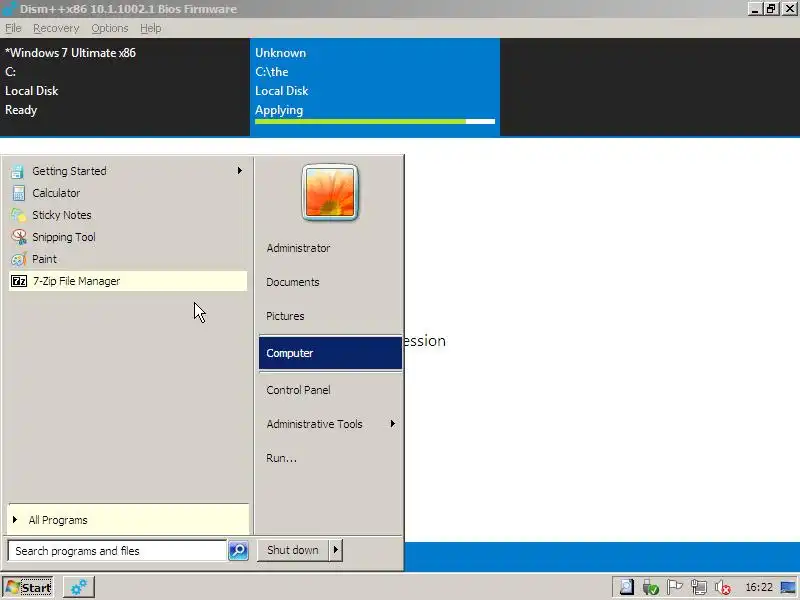This screenshot has height=600, width=800.
Task: Click the 'Applying' status text
Action: 279,110
